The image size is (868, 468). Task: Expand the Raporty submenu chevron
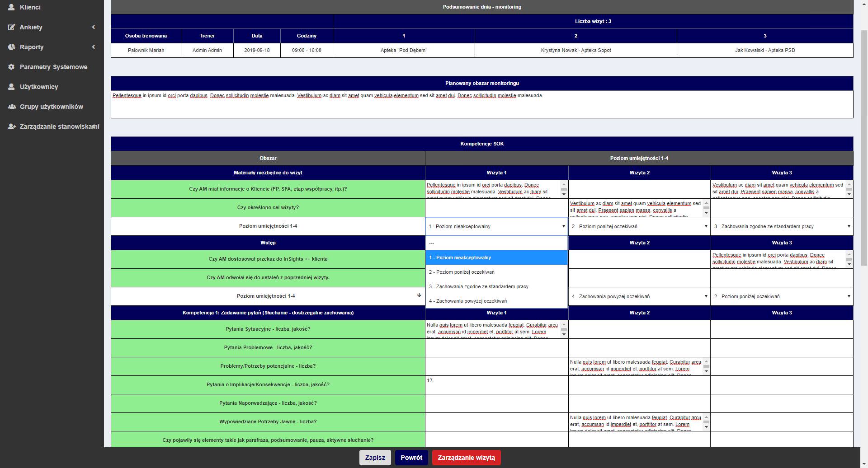pos(94,47)
